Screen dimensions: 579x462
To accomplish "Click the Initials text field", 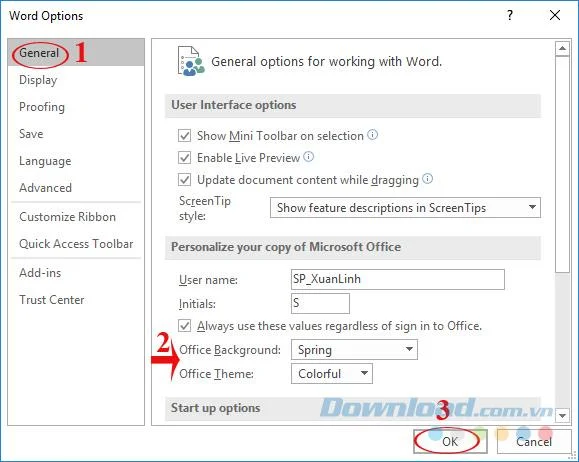I will [x=320, y=303].
